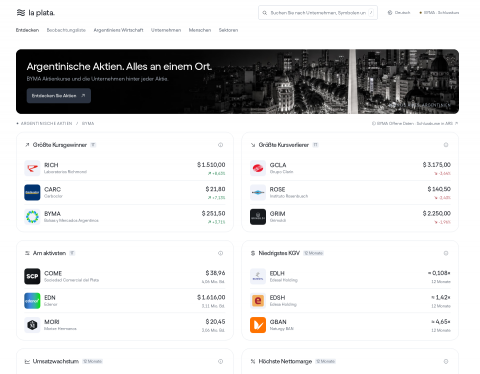Click the EDLH ratio 0,108x

439,273
